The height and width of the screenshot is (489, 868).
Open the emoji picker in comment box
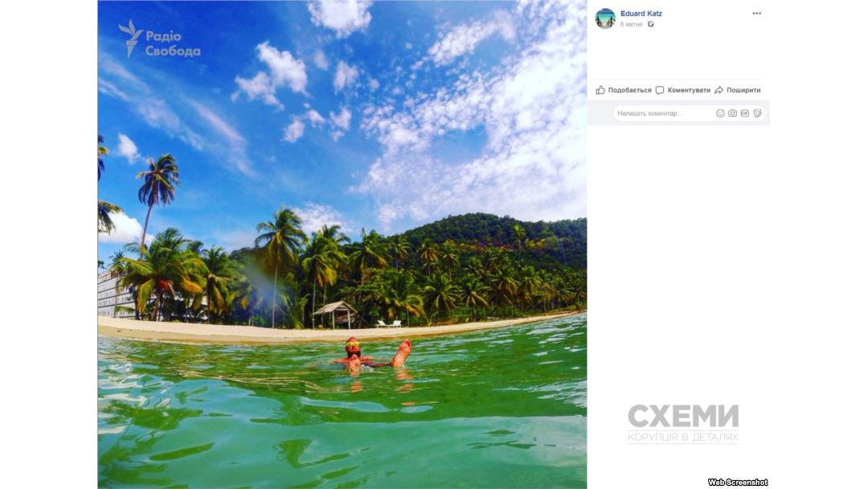(x=720, y=113)
